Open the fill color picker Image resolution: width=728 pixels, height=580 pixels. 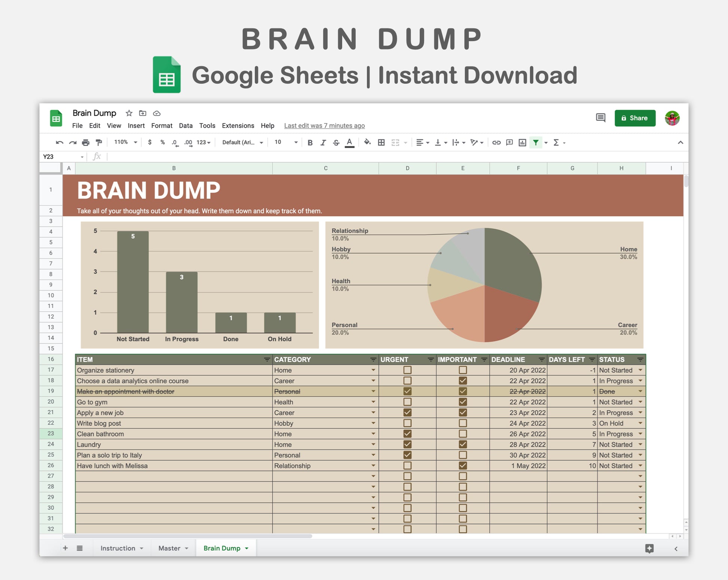(x=367, y=142)
